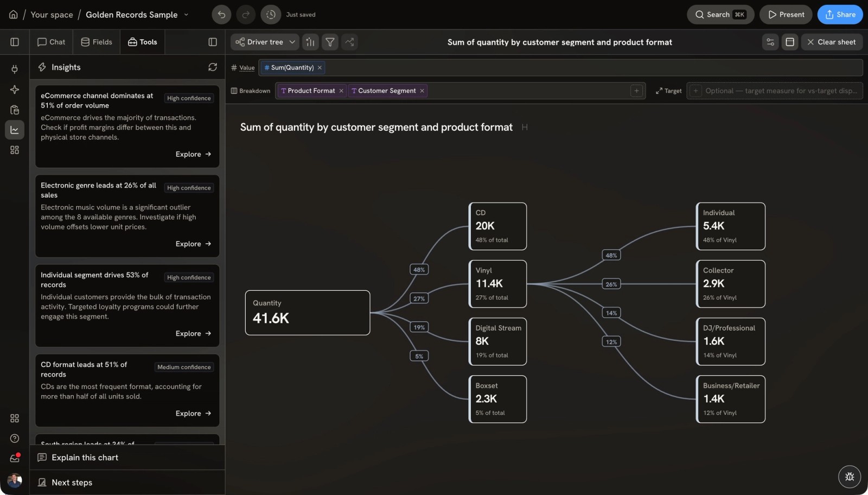Open the apps grid icon at sidebar bottom
This screenshot has height=495, width=868.
15,418
